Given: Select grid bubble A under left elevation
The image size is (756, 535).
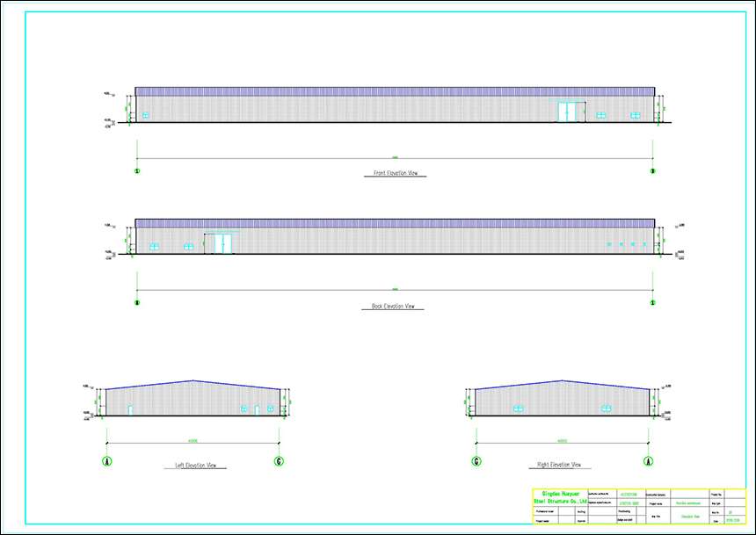Looking at the screenshot, I should [x=107, y=460].
